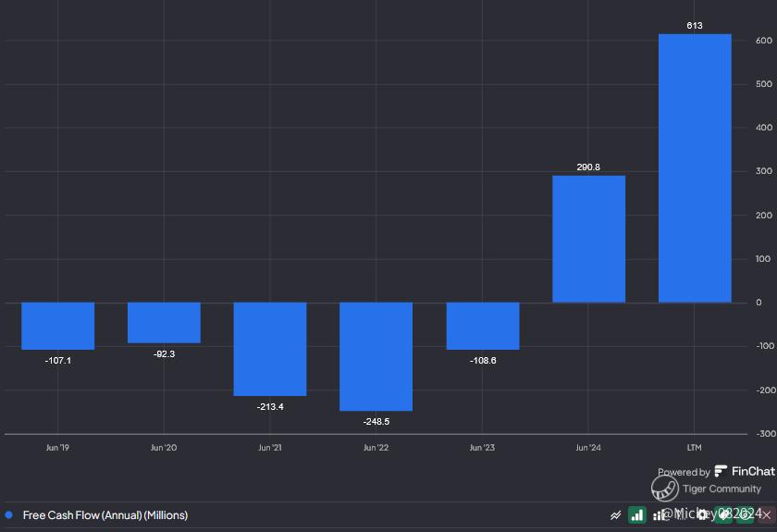Screen dimensions: 777x532
Task: Choose the stacked bar chart icon
Action: 659,514
